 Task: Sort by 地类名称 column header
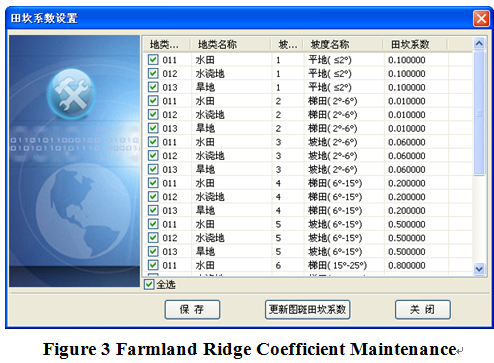click(x=230, y=44)
